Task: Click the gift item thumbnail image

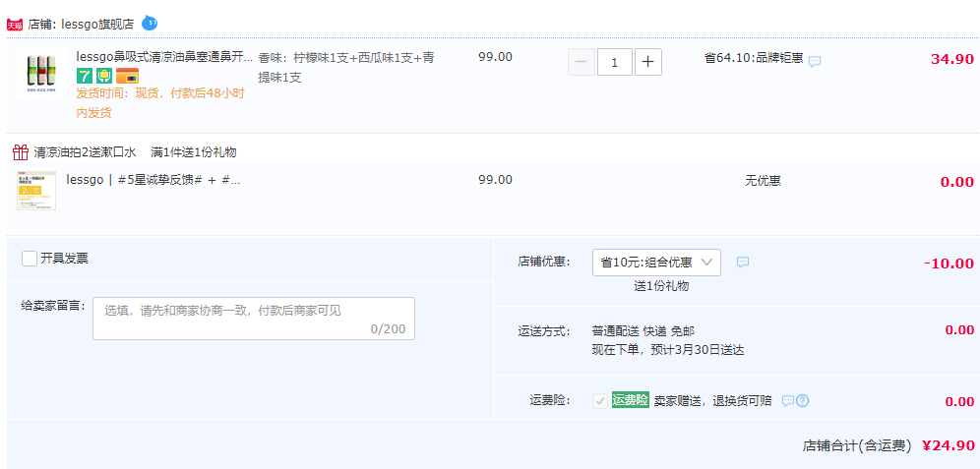Action: click(x=36, y=191)
